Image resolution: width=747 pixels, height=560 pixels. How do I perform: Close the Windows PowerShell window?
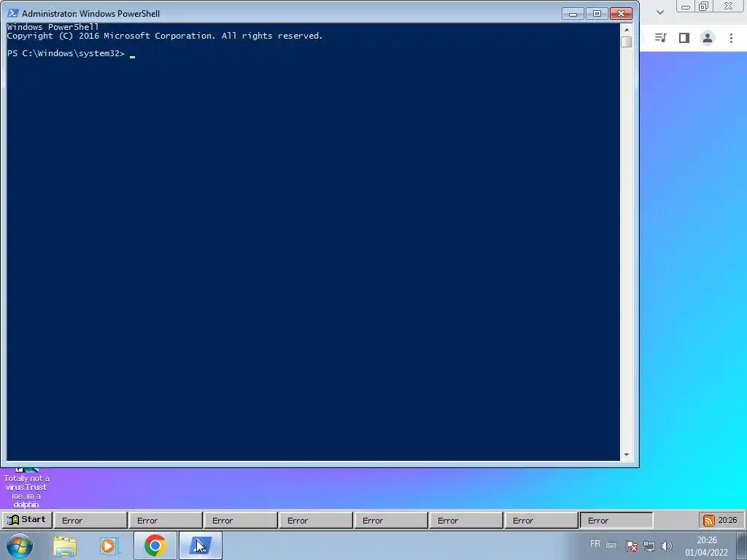[x=621, y=14]
